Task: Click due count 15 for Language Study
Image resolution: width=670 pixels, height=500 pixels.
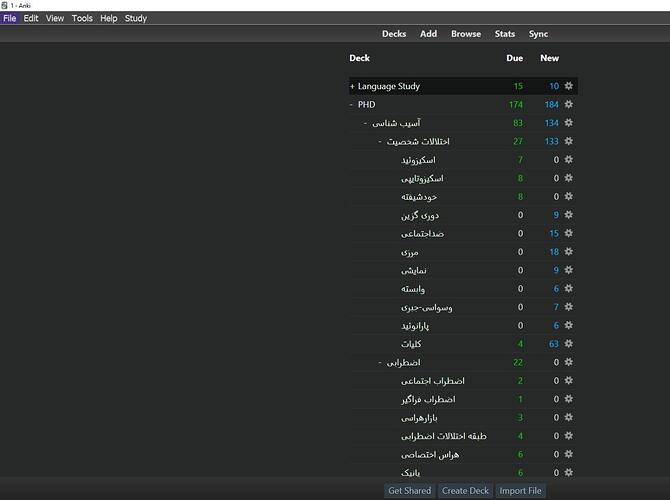Action: coord(518,86)
